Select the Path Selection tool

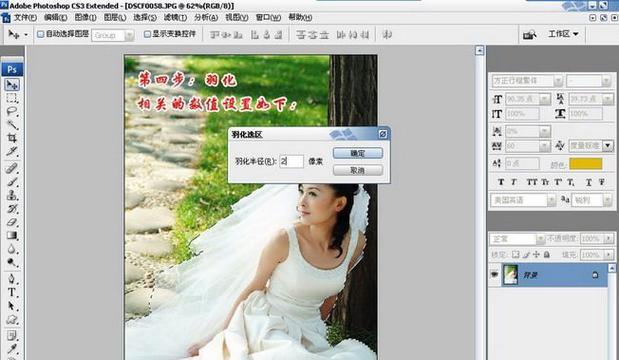[x=12, y=306]
